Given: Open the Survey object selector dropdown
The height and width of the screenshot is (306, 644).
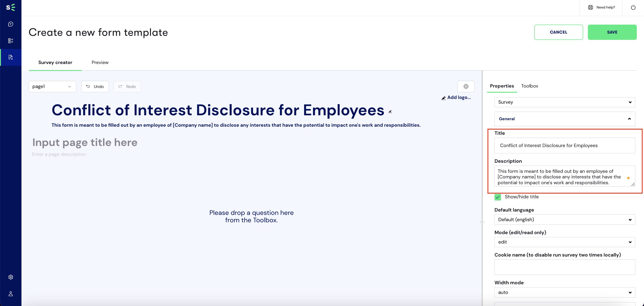Looking at the screenshot, I should click(565, 102).
